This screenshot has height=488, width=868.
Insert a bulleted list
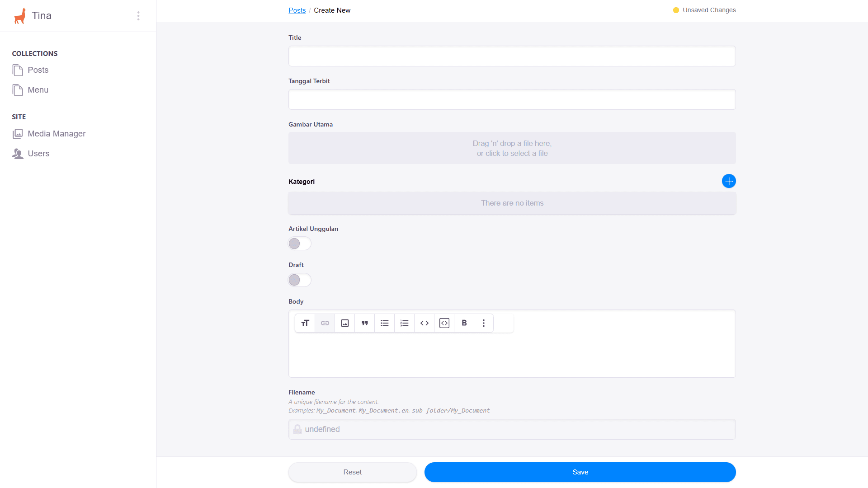(x=385, y=323)
